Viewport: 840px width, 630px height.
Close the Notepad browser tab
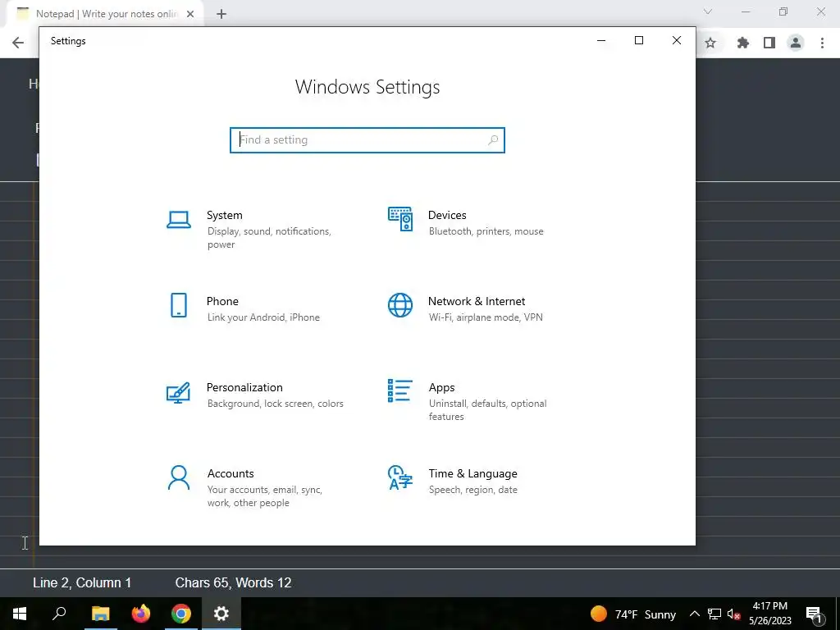pos(190,14)
